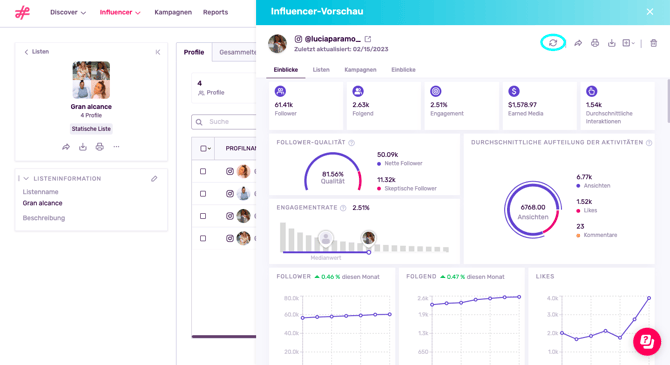Open the help chat bubble button
Screen dimensions: 670x365
click(x=647, y=341)
